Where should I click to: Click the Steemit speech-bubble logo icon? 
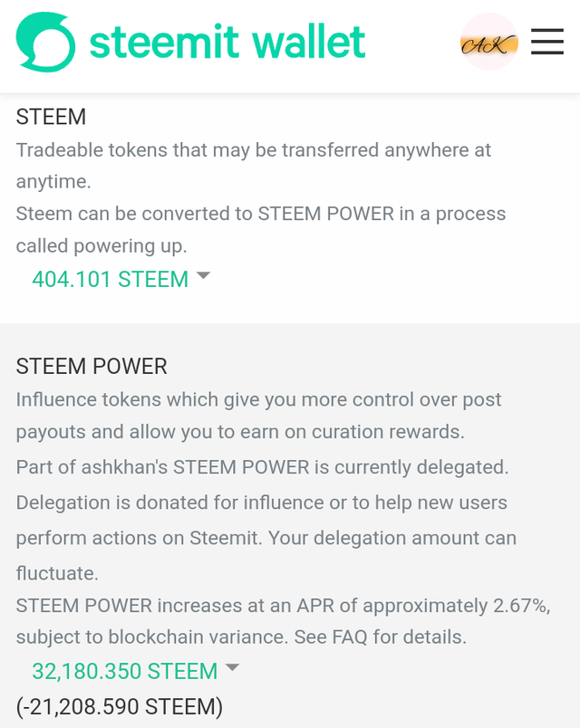(46, 42)
